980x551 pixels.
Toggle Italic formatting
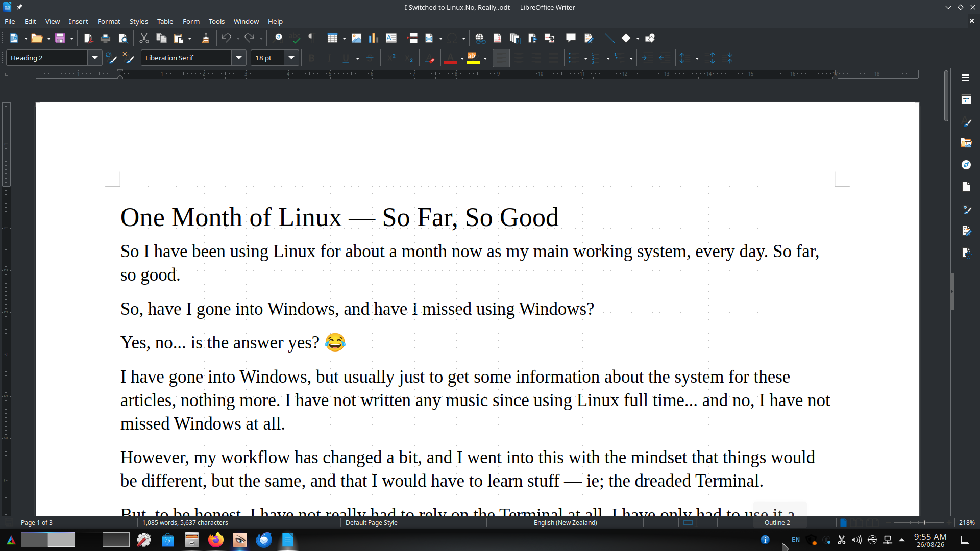(x=329, y=58)
